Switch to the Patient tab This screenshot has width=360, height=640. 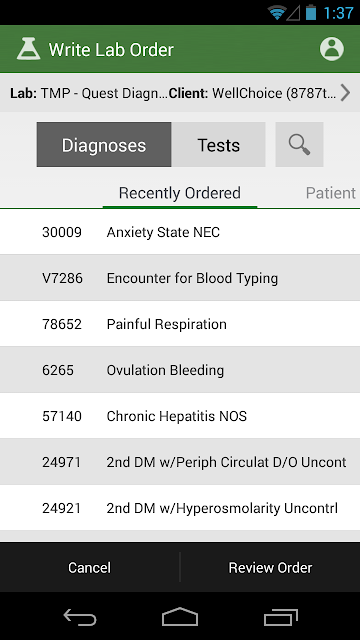(331, 193)
